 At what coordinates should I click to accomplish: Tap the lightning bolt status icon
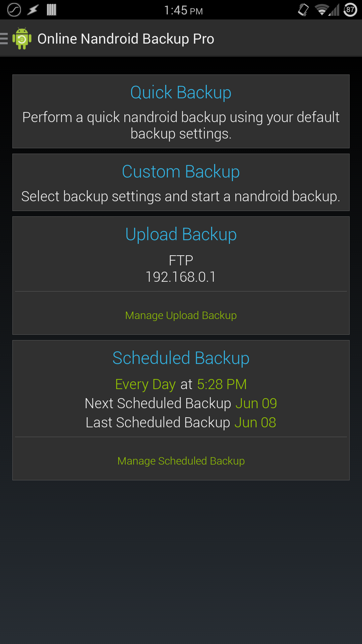coord(33,10)
